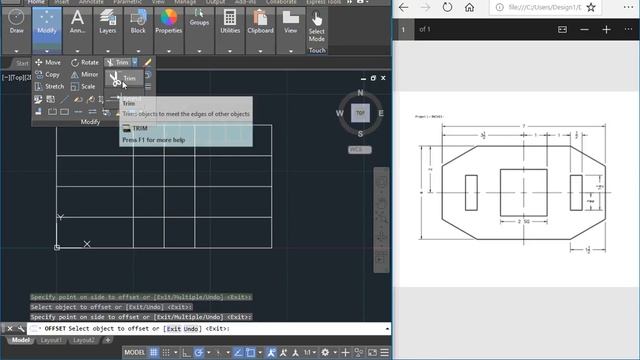Click the Select Mode touch button
The image size is (640, 360).
[317, 27]
